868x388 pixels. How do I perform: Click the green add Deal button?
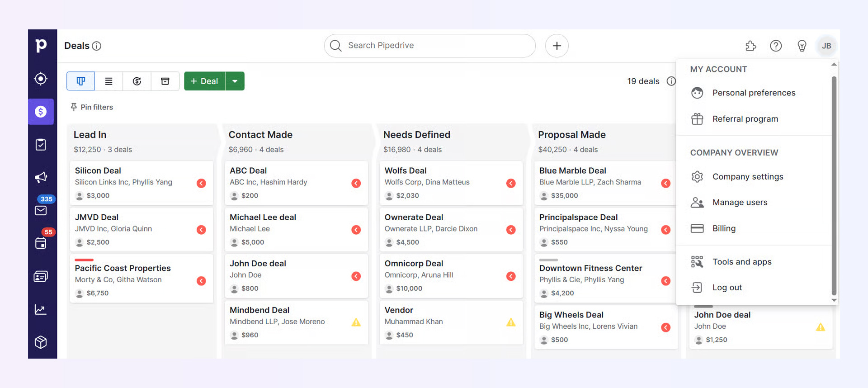(x=204, y=81)
